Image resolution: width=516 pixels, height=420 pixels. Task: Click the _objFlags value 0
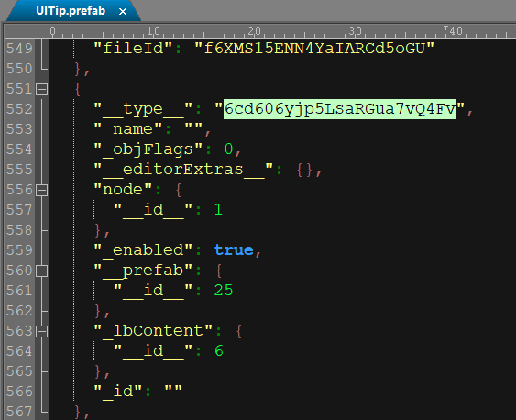[228, 149]
